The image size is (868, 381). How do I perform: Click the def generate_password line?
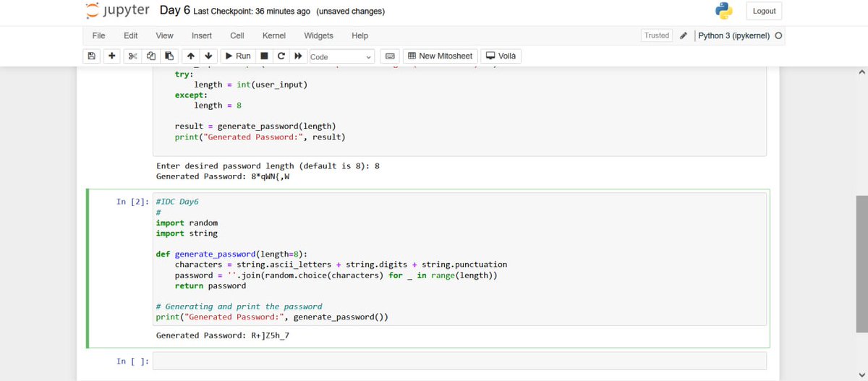click(231, 254)
